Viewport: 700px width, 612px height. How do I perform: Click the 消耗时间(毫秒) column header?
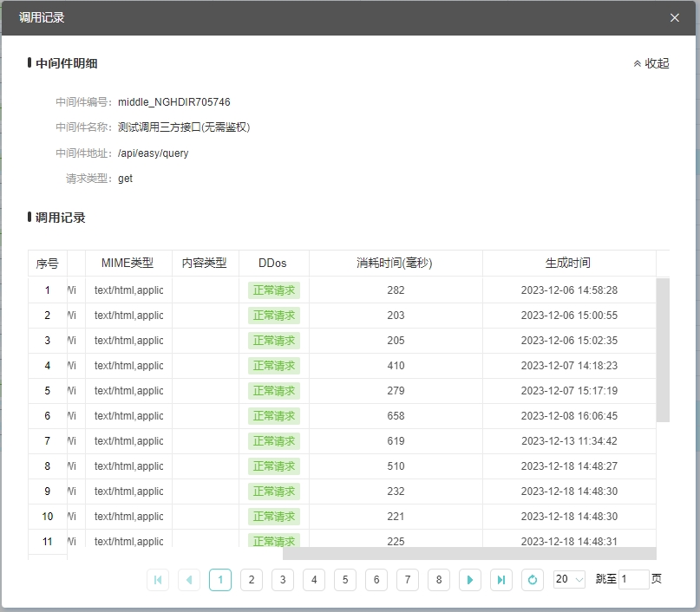coord(395,264)
